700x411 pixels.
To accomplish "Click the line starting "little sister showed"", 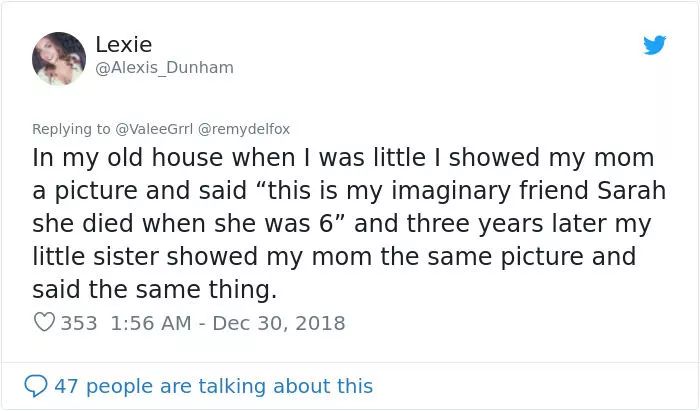I will coord(334,257).
